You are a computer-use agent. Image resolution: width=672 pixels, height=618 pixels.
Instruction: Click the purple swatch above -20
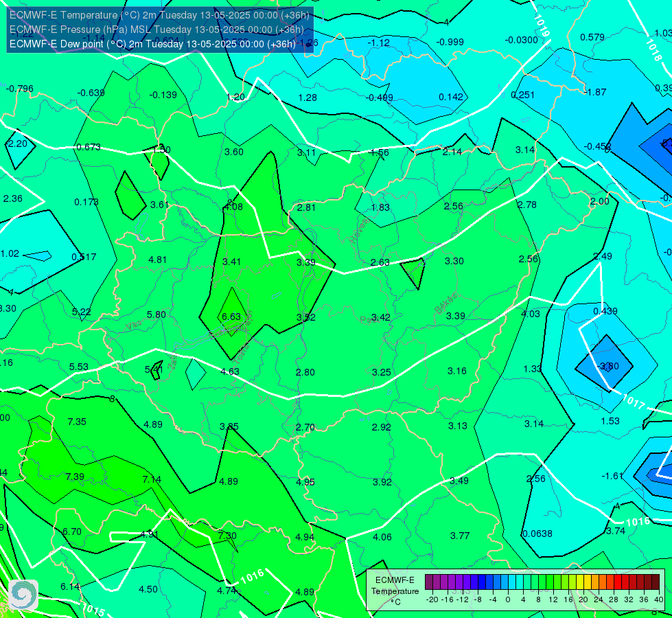(x=430, y=582)
